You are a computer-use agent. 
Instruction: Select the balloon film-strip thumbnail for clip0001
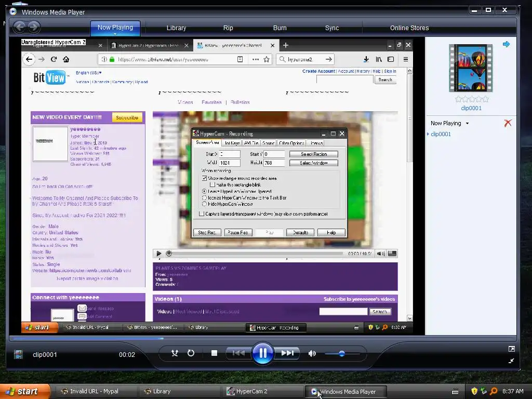pyautogui.click(x=471, y=68)
